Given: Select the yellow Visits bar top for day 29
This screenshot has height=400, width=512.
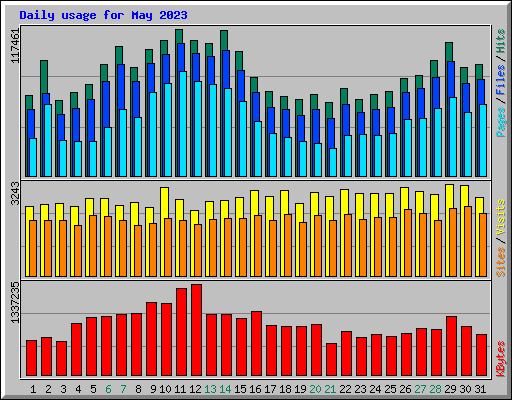Looking at the screenshot, I should point(449,196).
